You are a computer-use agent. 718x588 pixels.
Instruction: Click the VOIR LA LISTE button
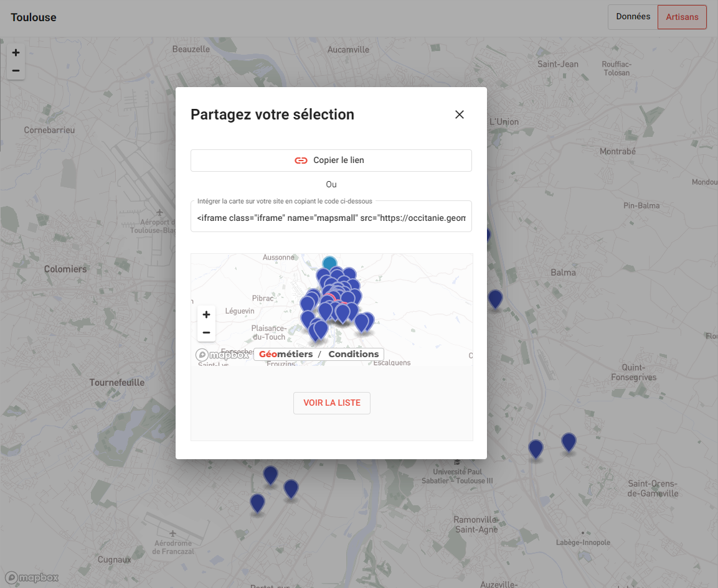point(332,403)
